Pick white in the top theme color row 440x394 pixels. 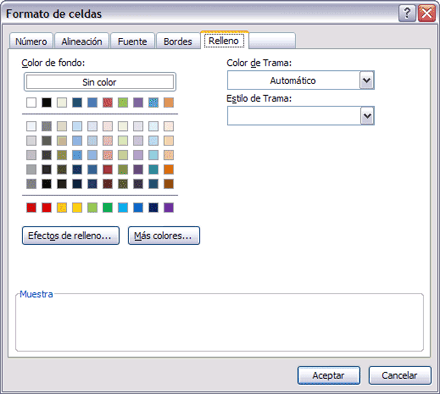coord(31,102)
